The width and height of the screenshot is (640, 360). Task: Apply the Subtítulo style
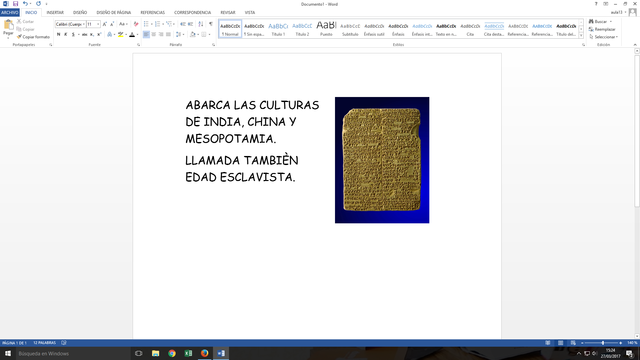pyautogui.click(x=350, y=29)
